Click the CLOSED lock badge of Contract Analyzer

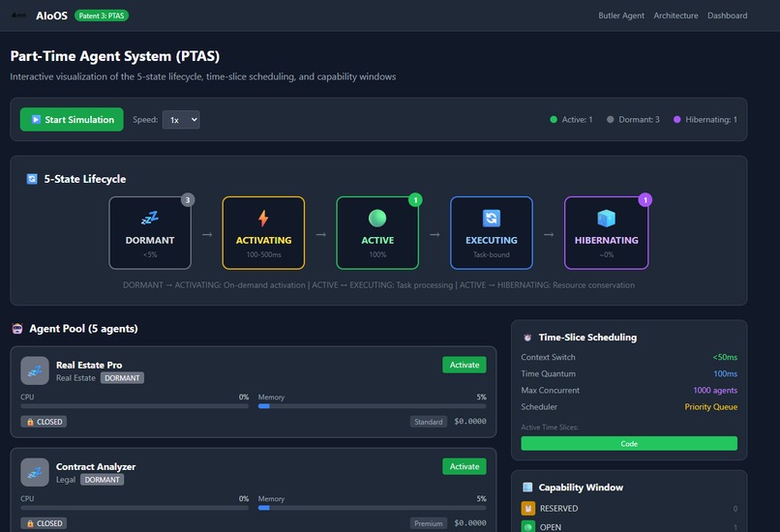(x=44, y=523)
